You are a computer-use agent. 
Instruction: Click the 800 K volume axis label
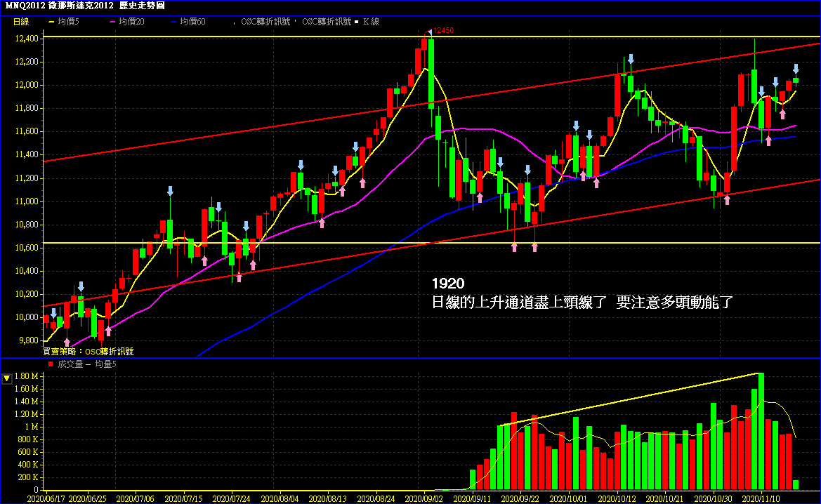pyautogui.click(x=28, y=439)
